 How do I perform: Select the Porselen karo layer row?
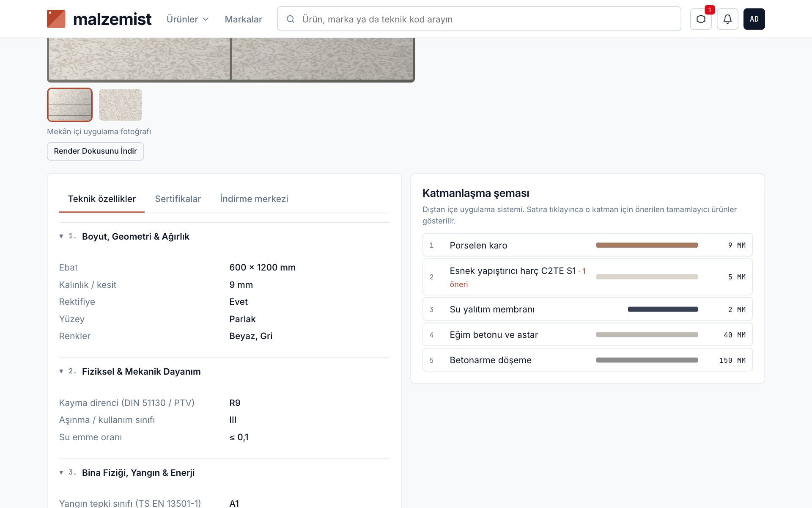(x=587, y=245)
